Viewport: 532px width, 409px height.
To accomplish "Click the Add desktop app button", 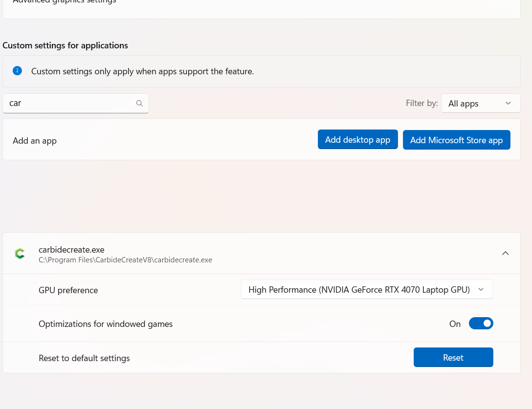I will tap(357, 140).
